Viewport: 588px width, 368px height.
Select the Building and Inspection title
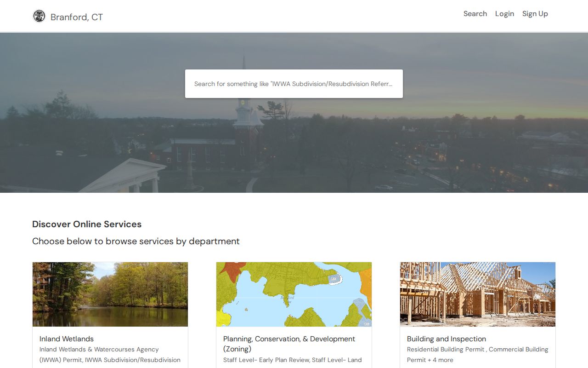[x=447, y=339]
